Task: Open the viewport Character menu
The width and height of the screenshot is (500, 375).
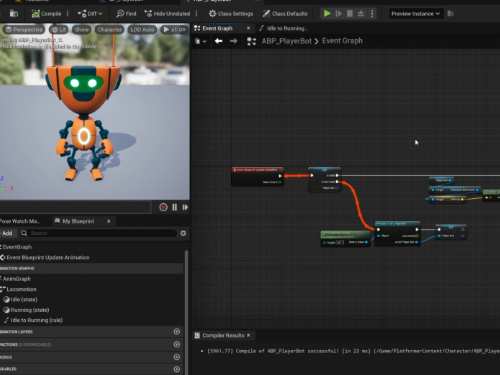Action: [109, 30]
